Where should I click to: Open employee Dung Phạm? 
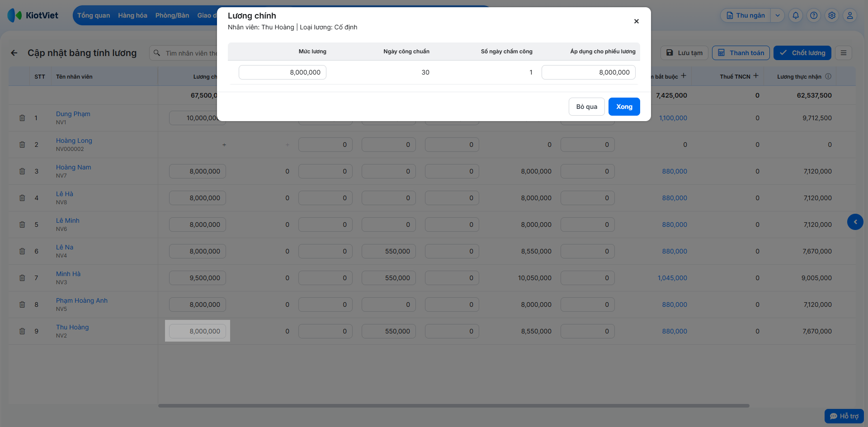[x=73, y=114]
